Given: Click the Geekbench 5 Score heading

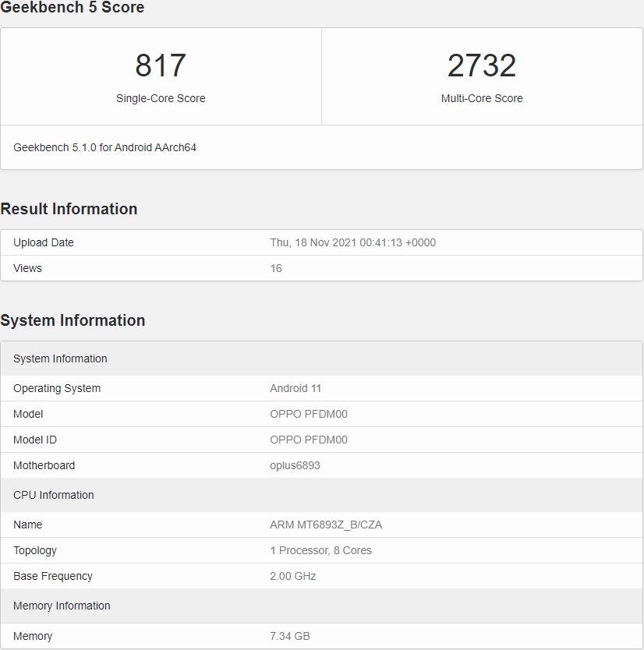Looking at the screenshot, I should [73, 8].
